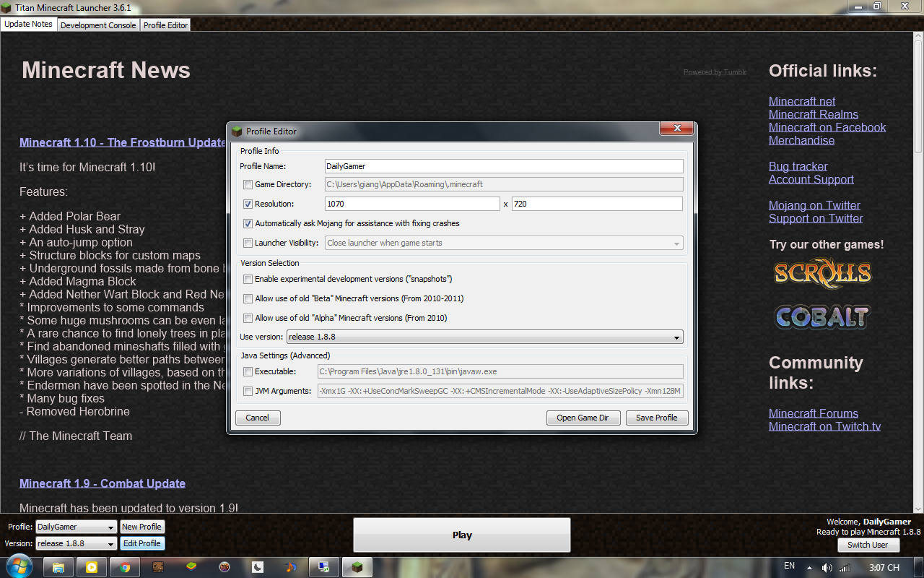Open the Mojang on Twitter link
Image resolution: width=924 pixels, height=578 pixels.
[x=814, y=205]
